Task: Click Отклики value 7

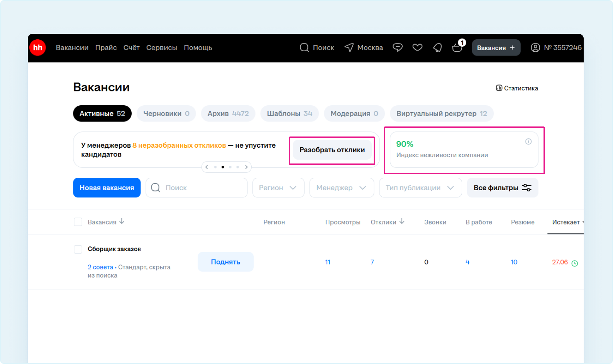Action: [x=372, y=262]
